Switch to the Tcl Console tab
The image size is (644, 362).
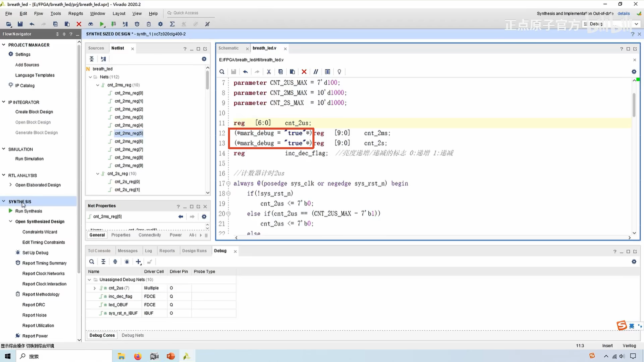(99, 251)
